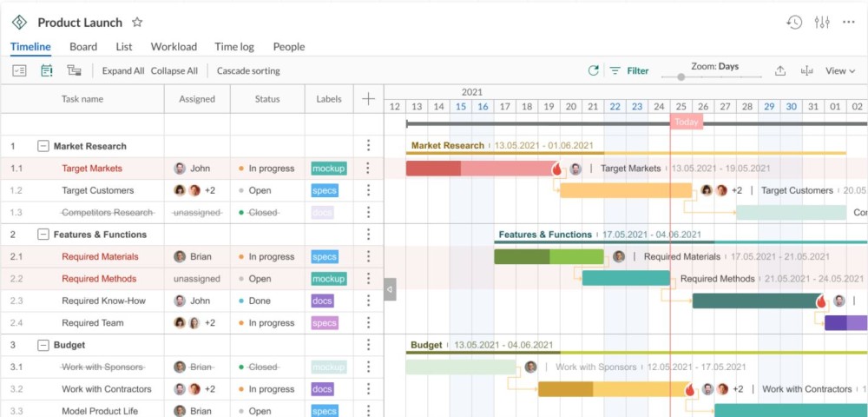Image resolution: width=868 pixels, height=417 pixels.
Task: Click the Today marker on timeline
Action: coord(687,122)
